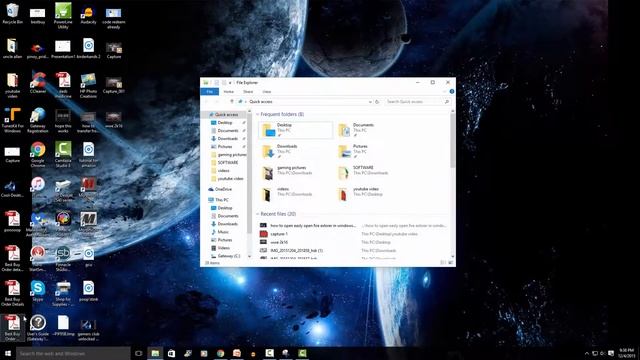Open Camtasia Studio desktop shortcut

point(63,154)
